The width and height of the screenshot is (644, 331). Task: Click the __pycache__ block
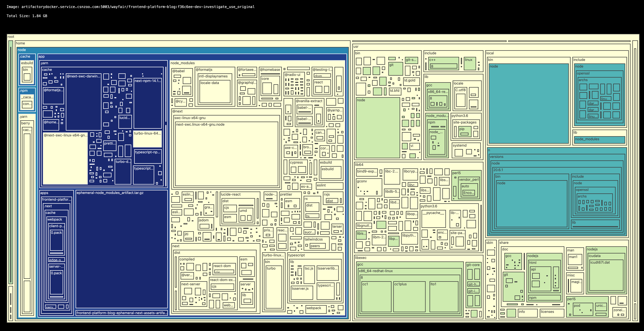pos(433,219)
